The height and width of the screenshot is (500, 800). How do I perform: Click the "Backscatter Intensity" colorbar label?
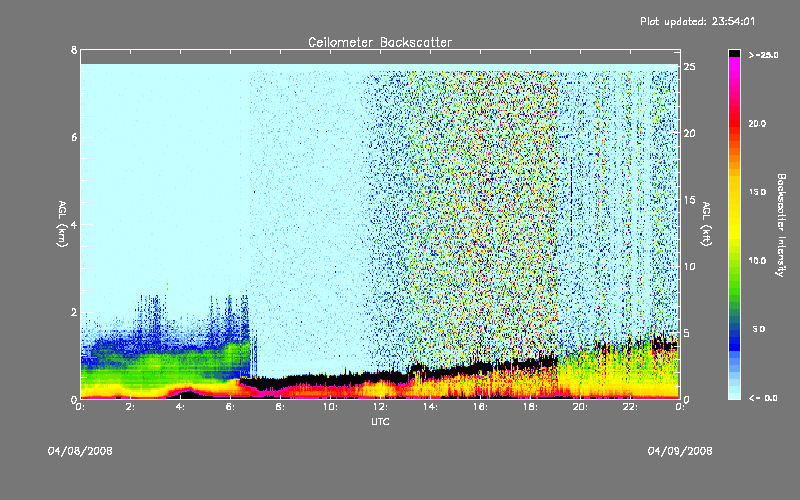[x=781, y=225]
